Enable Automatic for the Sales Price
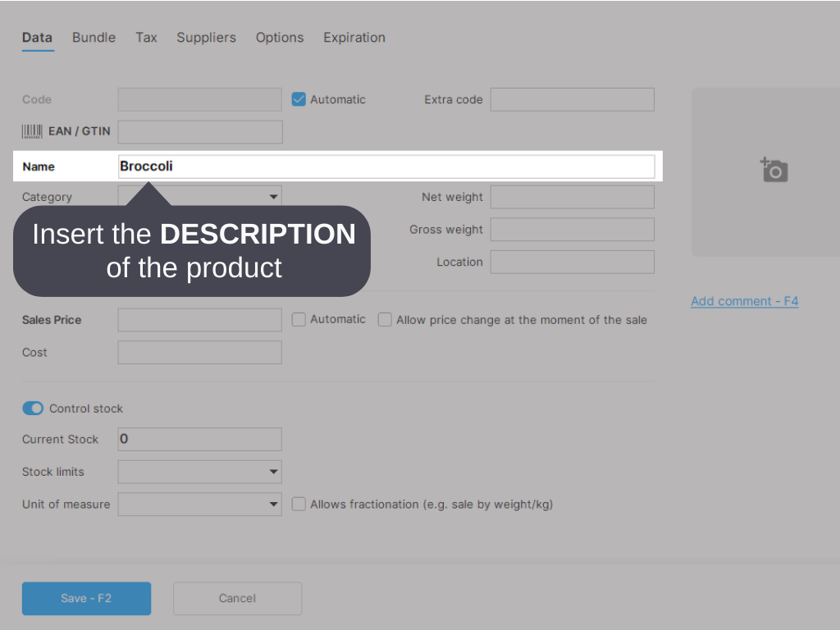Viewport: 840px width, 630px height. pyautogui.click(x=299, y=319)
